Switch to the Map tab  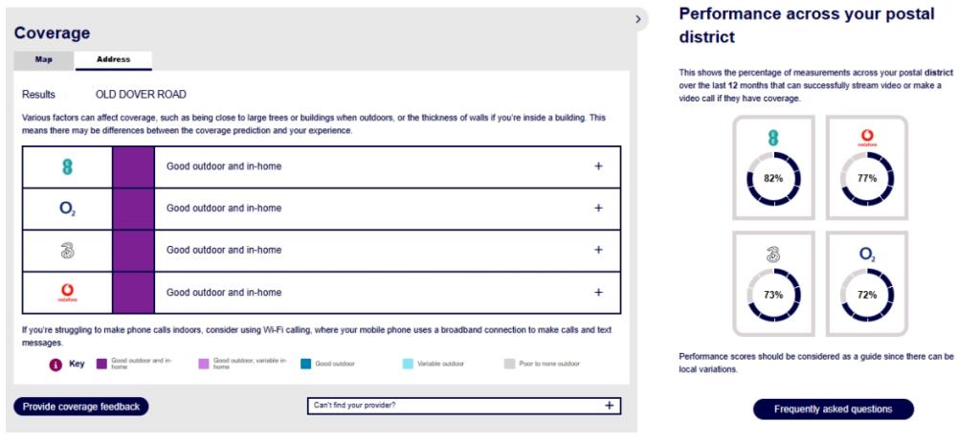point(44,60)
